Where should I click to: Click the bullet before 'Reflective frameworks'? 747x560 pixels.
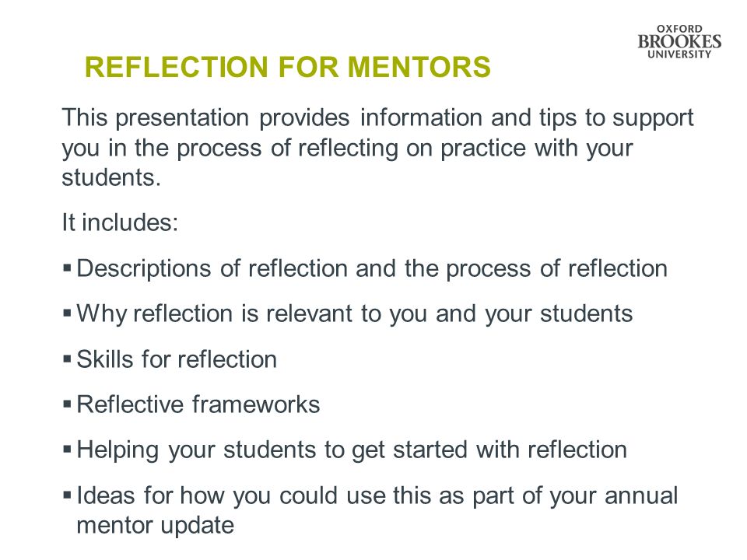[x=67, y=404]
